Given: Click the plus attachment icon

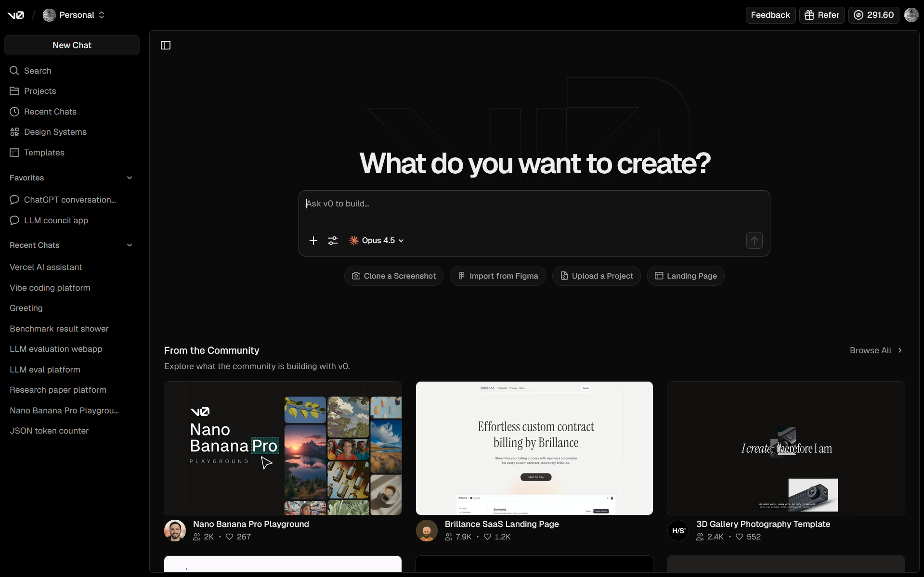Looking at the screenshot, I should click(x=313, y=241).
